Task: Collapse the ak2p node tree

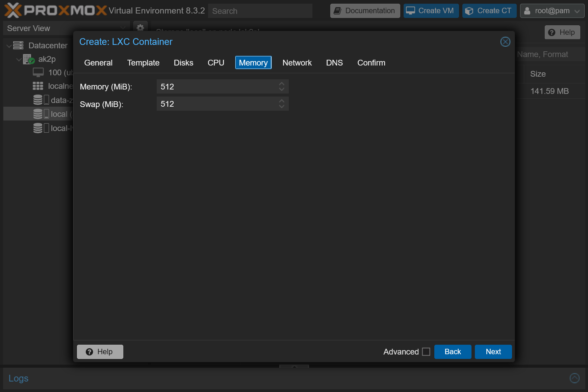Action: pyautogui.click(x=19, y=59)
